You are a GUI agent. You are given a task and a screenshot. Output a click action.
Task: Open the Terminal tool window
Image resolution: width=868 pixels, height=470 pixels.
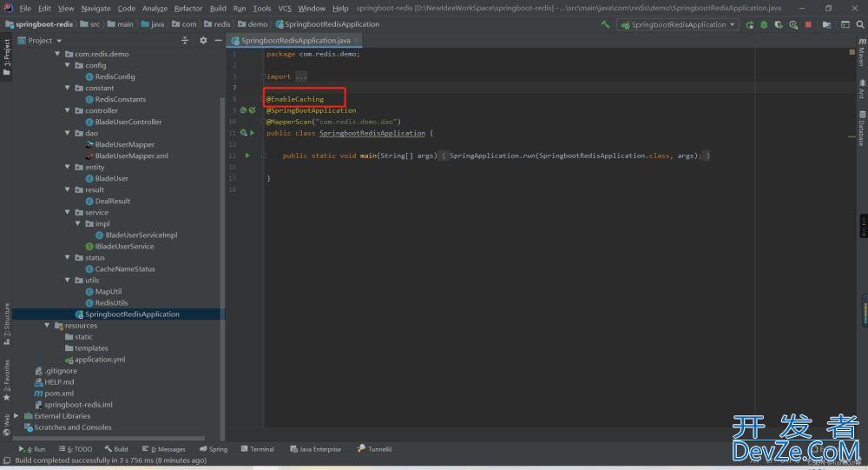click(x=258, y=449)
